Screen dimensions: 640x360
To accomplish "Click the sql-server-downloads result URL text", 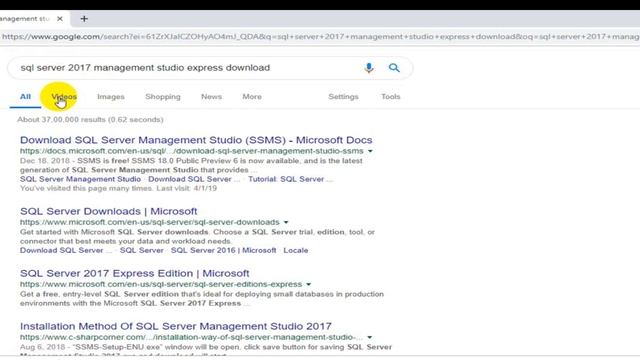I will click(150, 222).
